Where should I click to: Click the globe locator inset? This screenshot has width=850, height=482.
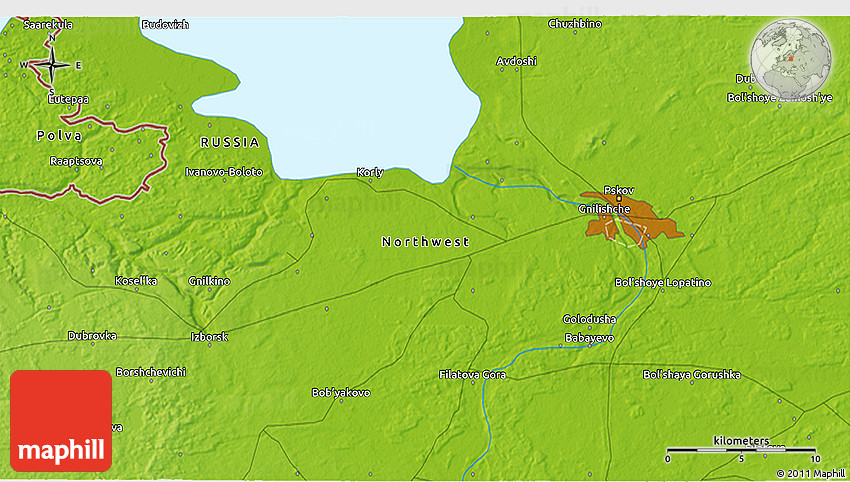791,58
